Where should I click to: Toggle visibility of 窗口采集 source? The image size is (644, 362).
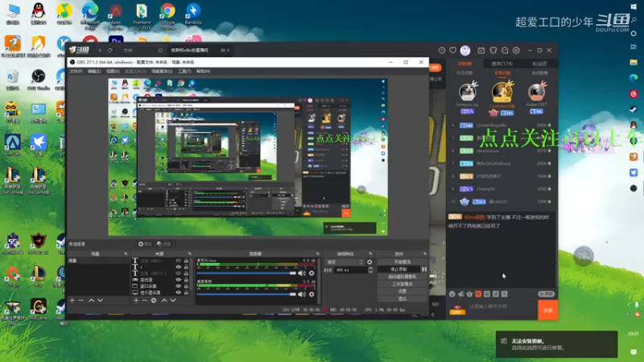click(178, 286)
